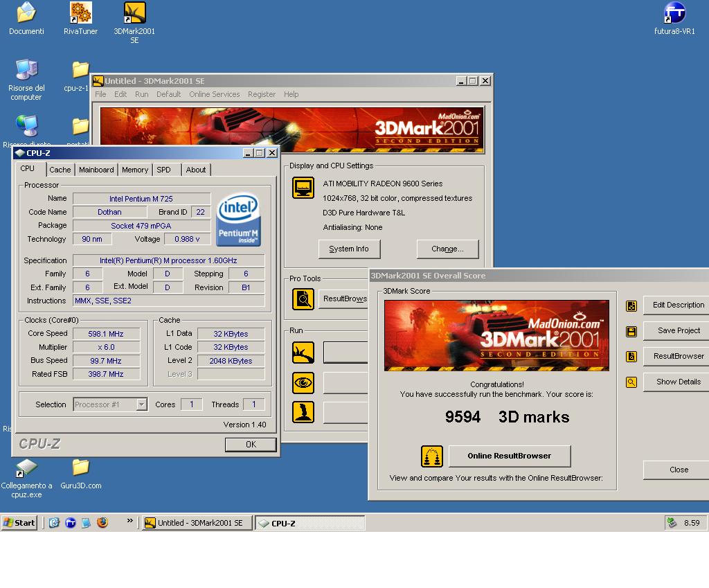Click the Windows Start button
This screenshot has height=588, width=709.
click(19, 523)
